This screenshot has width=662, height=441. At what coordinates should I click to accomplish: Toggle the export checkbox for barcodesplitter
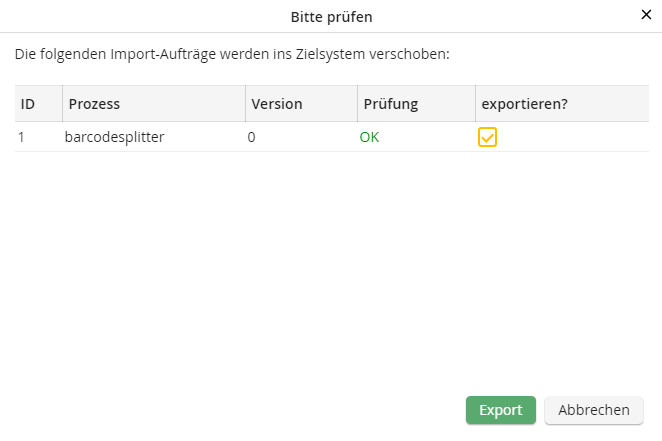tap(487, 137)
